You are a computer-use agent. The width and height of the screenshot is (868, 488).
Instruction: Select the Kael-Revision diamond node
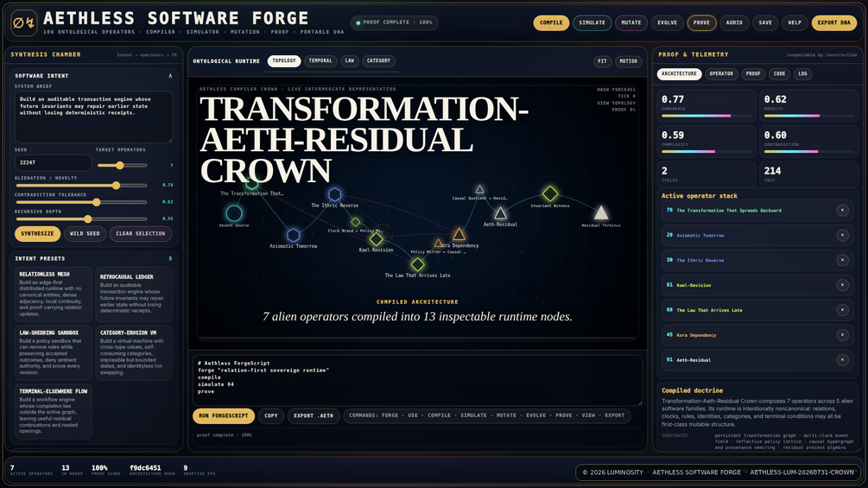377,239
